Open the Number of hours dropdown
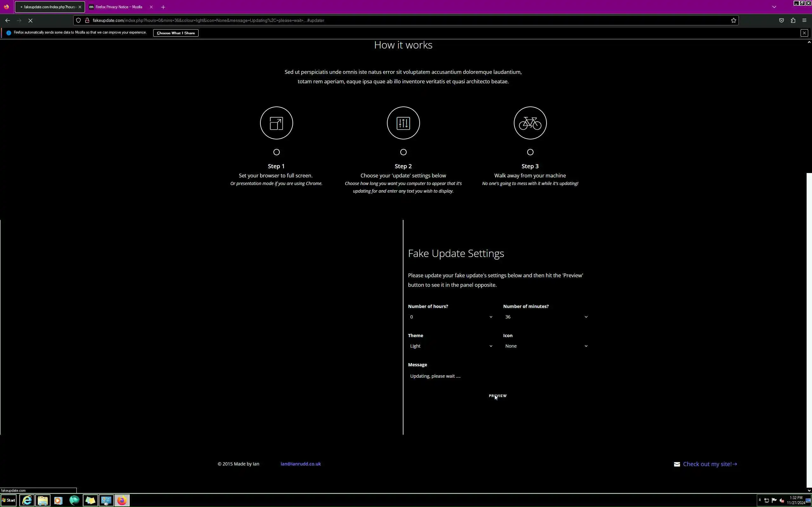The width and height of the screenshot is (812, 507). click(451, 317)
